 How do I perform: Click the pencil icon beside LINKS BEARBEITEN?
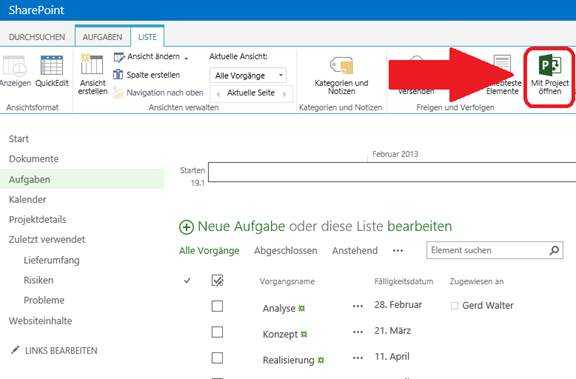15,350
